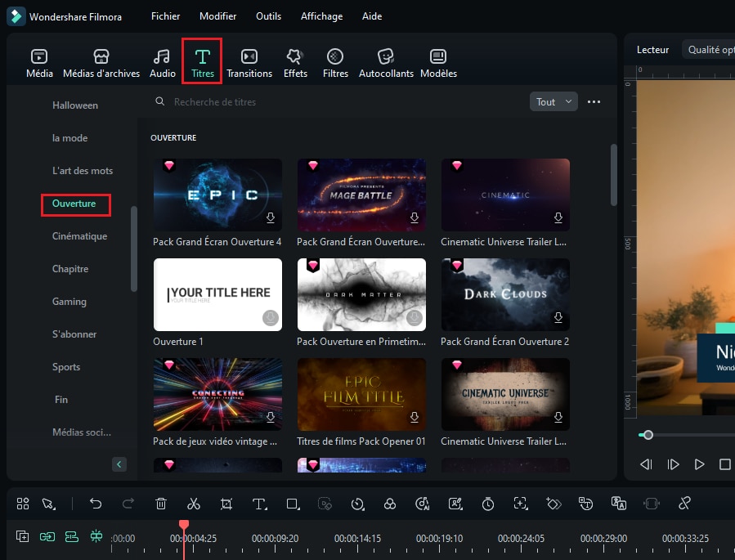Click the broken chain unlink icon
The width and height of the screenshot is (735, 560).
[x=684, y=504]
